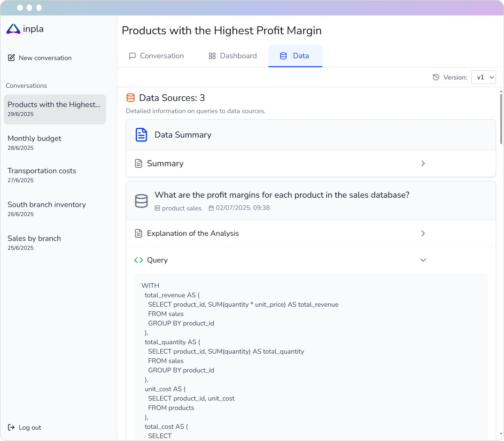
Task: Collapse the Query section chevron
Action: 423,260
